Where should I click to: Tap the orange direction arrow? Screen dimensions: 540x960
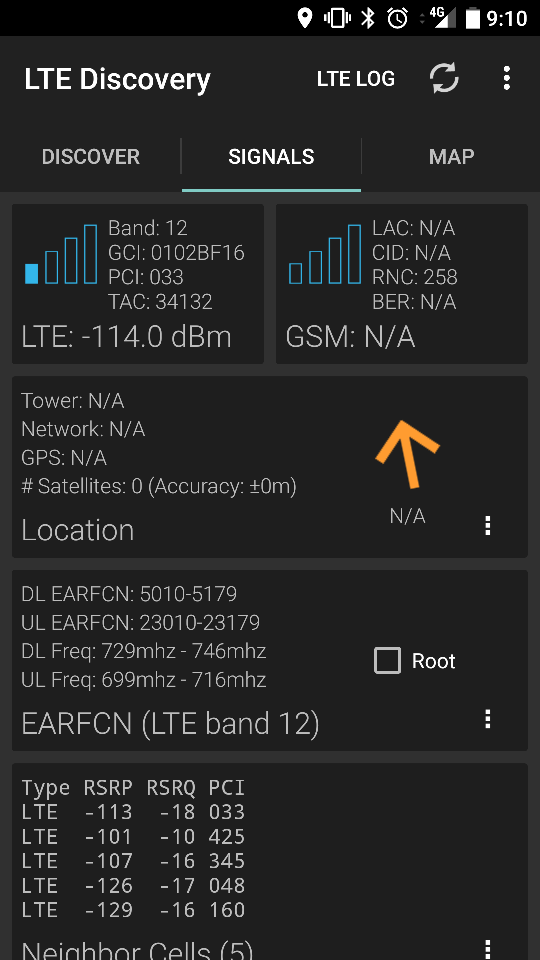click(407, 454)
